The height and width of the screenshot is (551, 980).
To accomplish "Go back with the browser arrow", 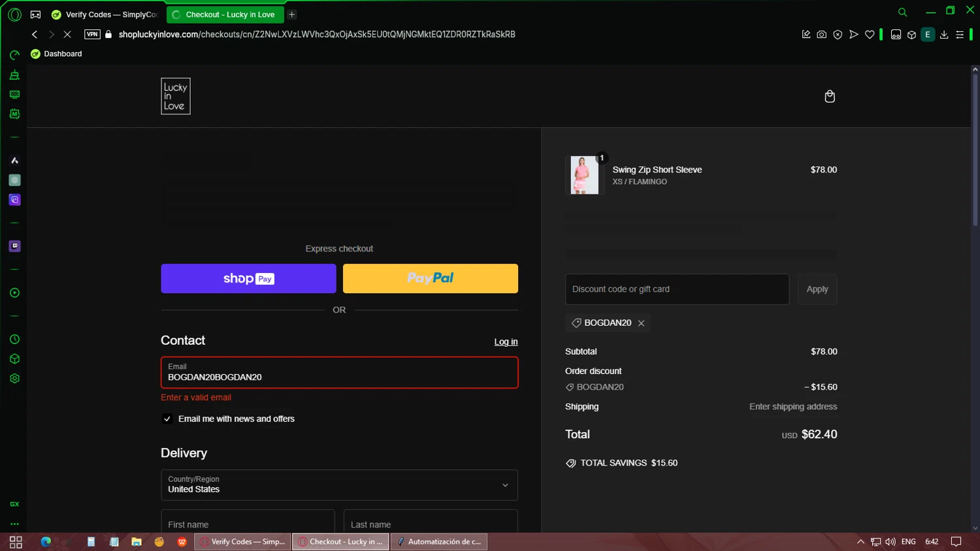I will point(35,35).
